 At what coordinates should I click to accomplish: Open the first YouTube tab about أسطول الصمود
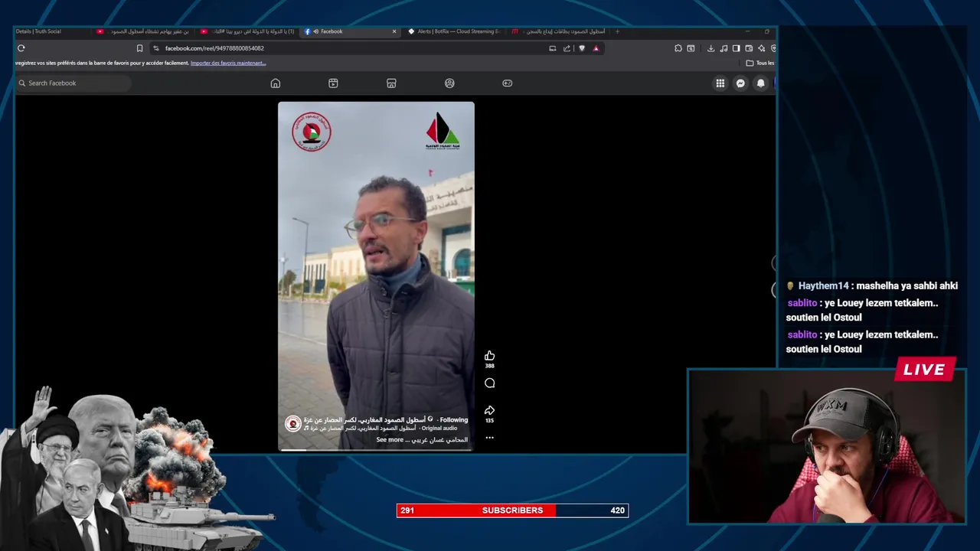tap(143, 31)
